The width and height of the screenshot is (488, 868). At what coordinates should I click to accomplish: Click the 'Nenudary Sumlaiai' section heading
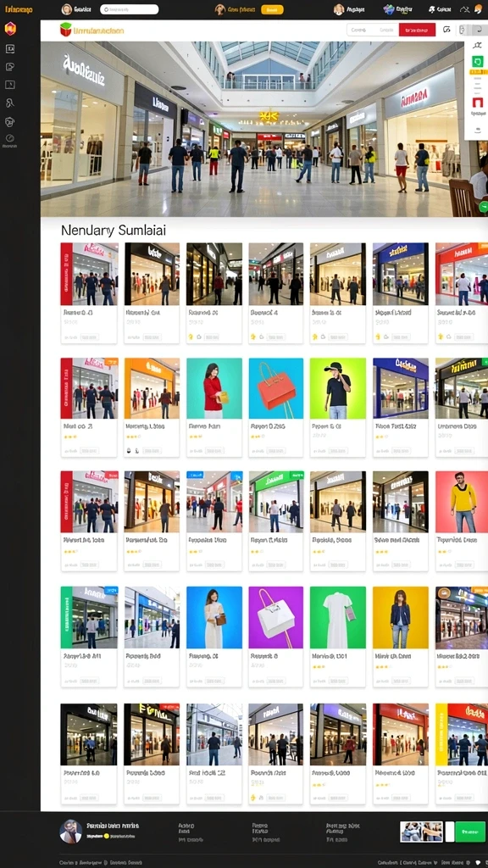point(114,230)
